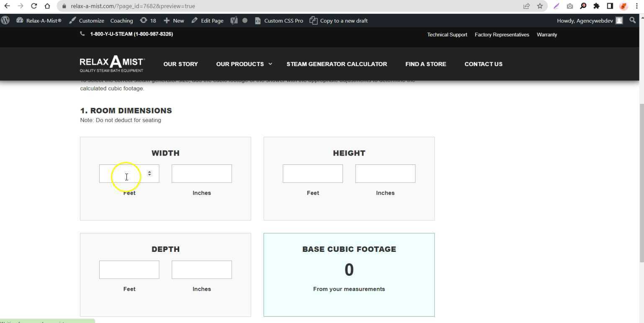The height and width of the screenshot is (323, 644).
Task: Focus the Depth Feet input box
Action: tap(129, 270)
